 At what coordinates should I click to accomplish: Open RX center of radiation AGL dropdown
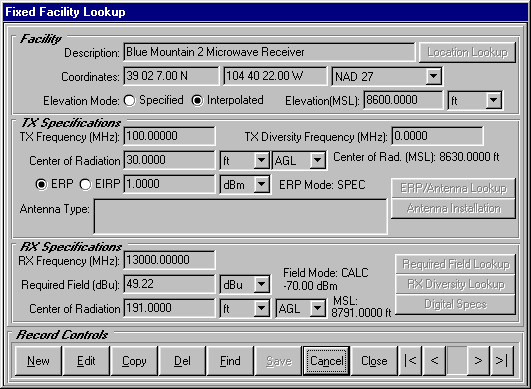pyautogui.click(x=317, y=308)
